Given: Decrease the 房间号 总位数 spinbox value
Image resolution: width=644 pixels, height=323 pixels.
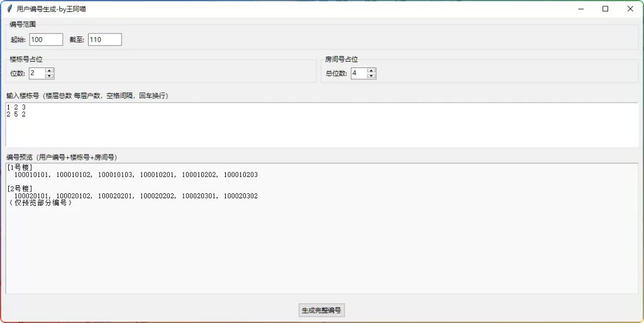Looking at the screenshot, I should tap(371, 76).
